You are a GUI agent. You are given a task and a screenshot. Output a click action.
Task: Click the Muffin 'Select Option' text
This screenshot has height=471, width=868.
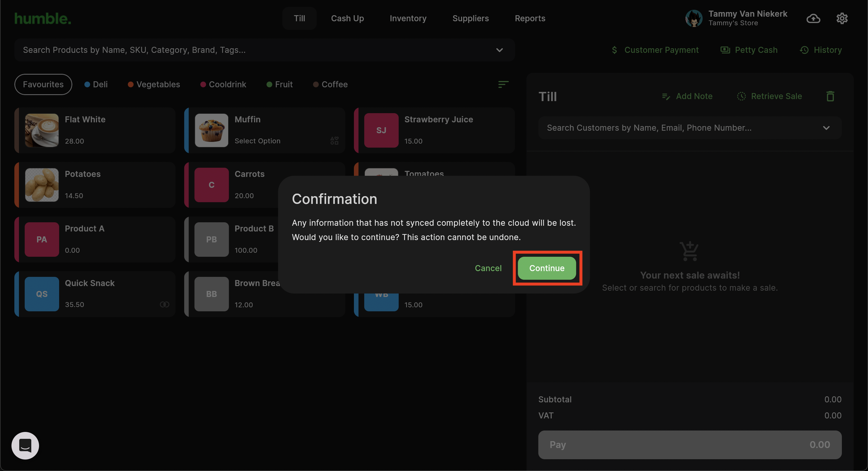point(257,141)
